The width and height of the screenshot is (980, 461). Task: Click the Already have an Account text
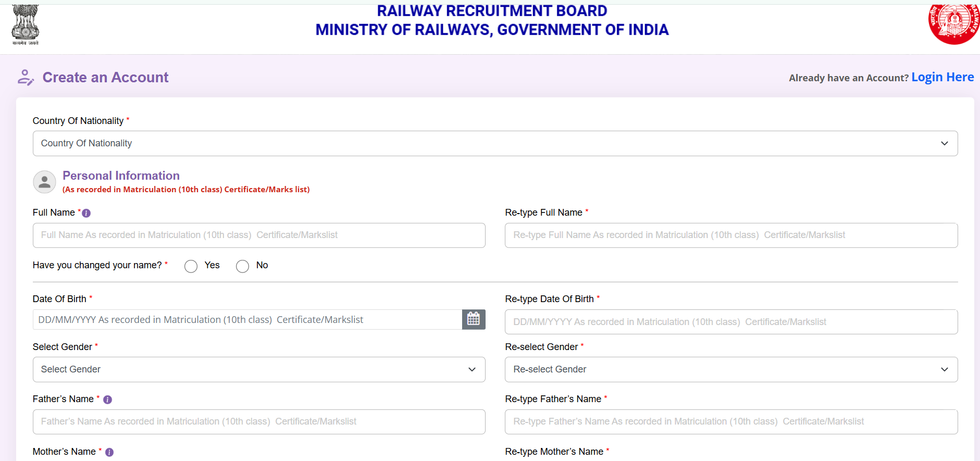(849, 78)
